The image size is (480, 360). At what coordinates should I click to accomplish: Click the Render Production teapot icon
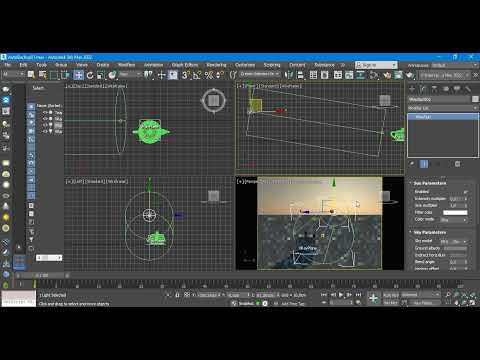click(x=410, y=75)
